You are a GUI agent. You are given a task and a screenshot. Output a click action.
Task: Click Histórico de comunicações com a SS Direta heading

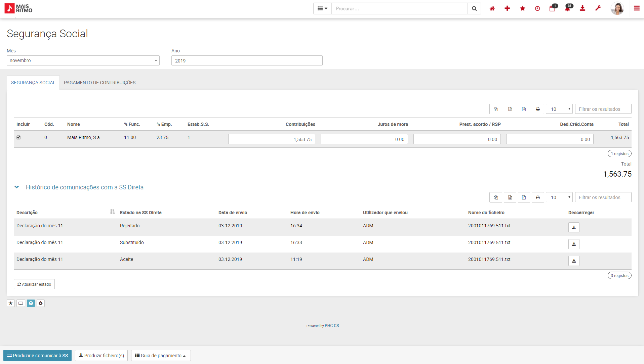pyautogui.click(x=85, y=187)
